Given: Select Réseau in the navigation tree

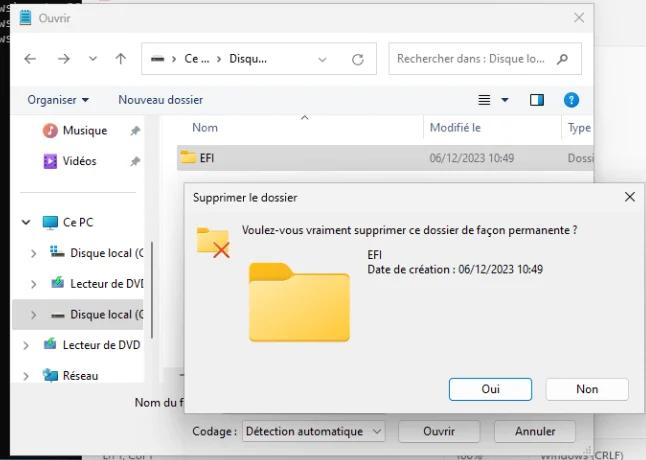Looking at the screenshot, I should [x=80, y=376].
